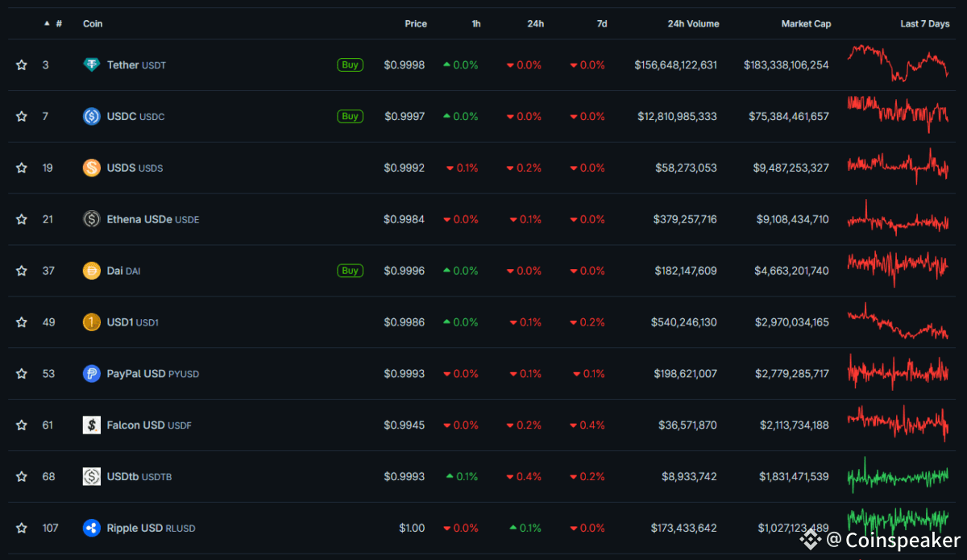Click the Buy button for Tether

(x=350, y=65)
